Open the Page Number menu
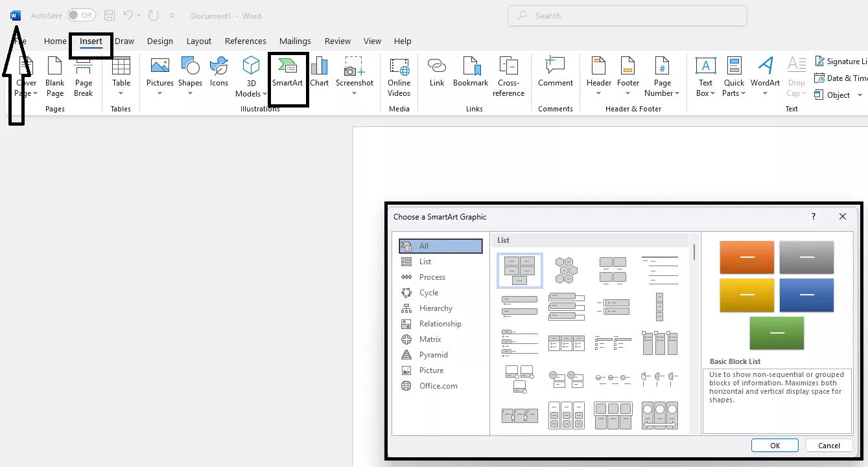 pyautogui.click(x=663, y=76)
